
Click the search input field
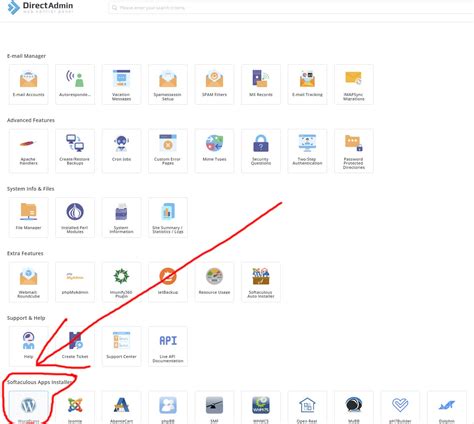(290, 7)
